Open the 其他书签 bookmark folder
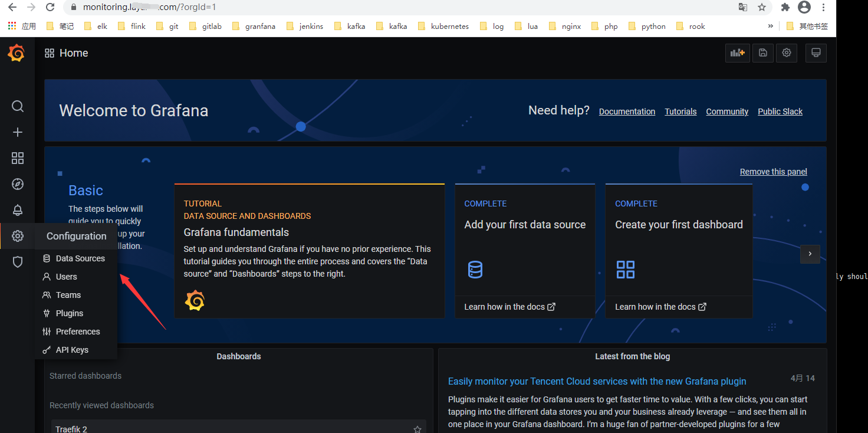The width and height of the screenshot is (868, 433). pyautogui.click(x=807, y=26)
